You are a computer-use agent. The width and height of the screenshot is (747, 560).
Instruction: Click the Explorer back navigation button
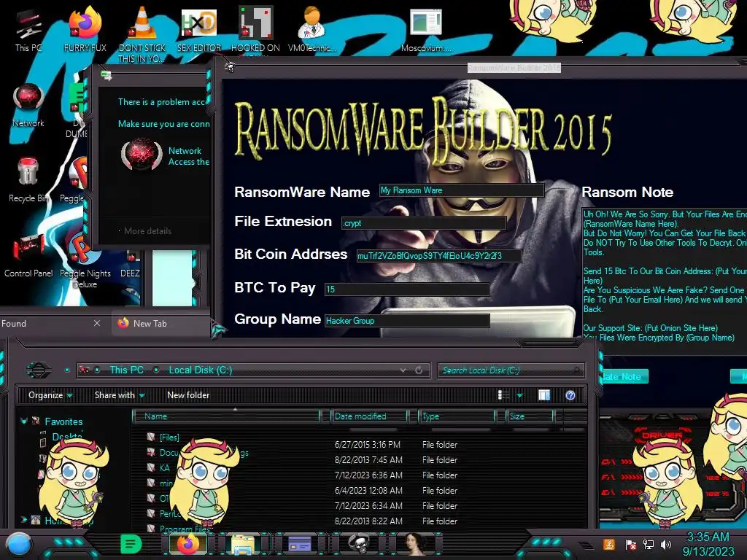pos(38,370)
